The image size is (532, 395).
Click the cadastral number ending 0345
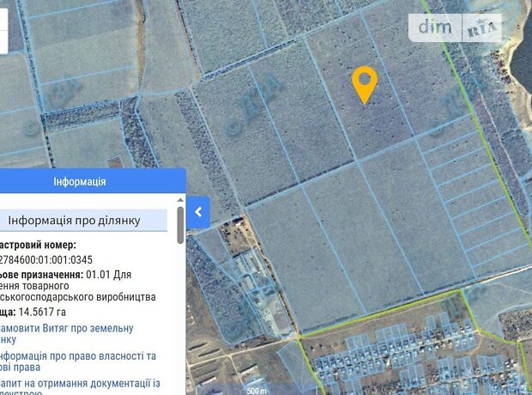(46, 260)
